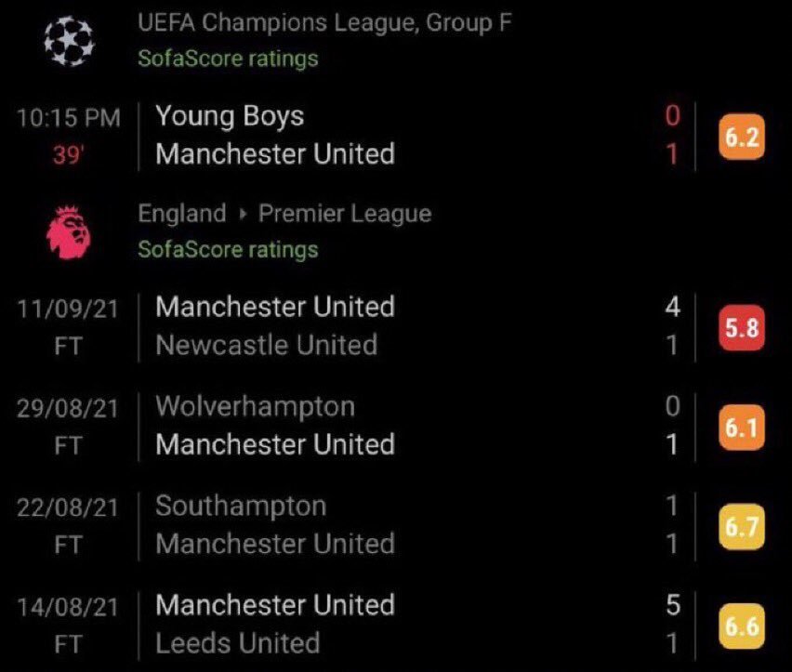Select Newcastle United in the 11/09/21 match
Screen dimensions: 792x672
click(x=266, y=346)
